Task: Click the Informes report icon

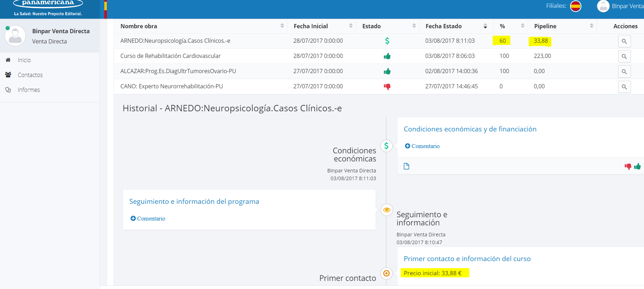Action: tap(8, 90)
